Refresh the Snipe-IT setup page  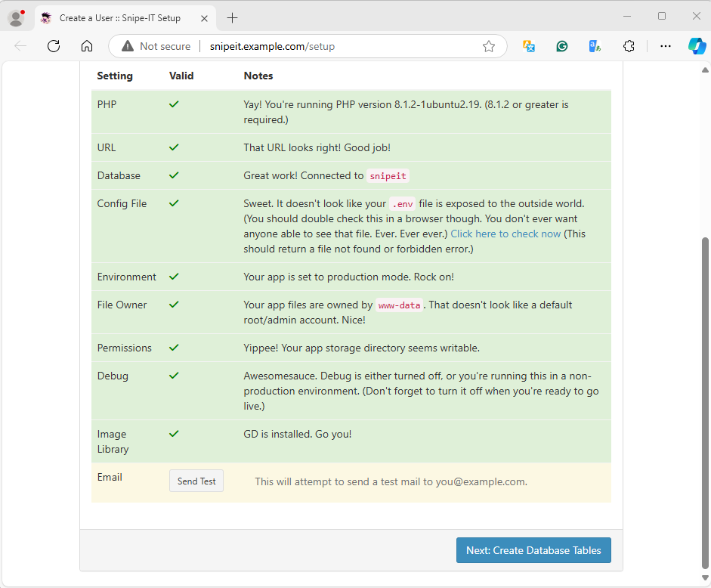(54, 46)
